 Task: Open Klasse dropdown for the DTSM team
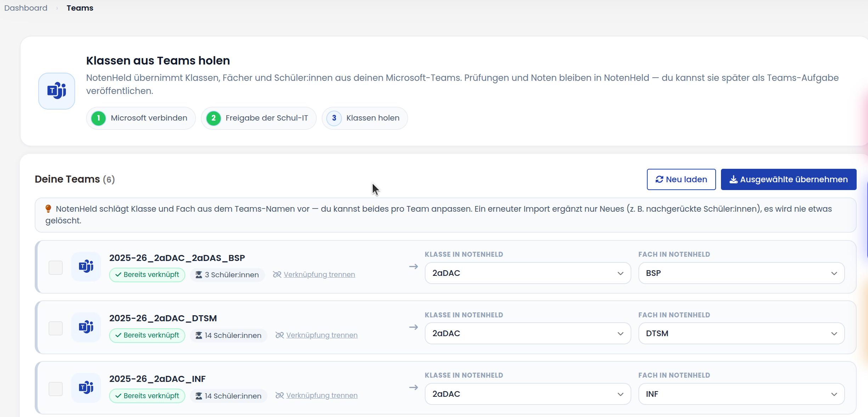[528, 333]
